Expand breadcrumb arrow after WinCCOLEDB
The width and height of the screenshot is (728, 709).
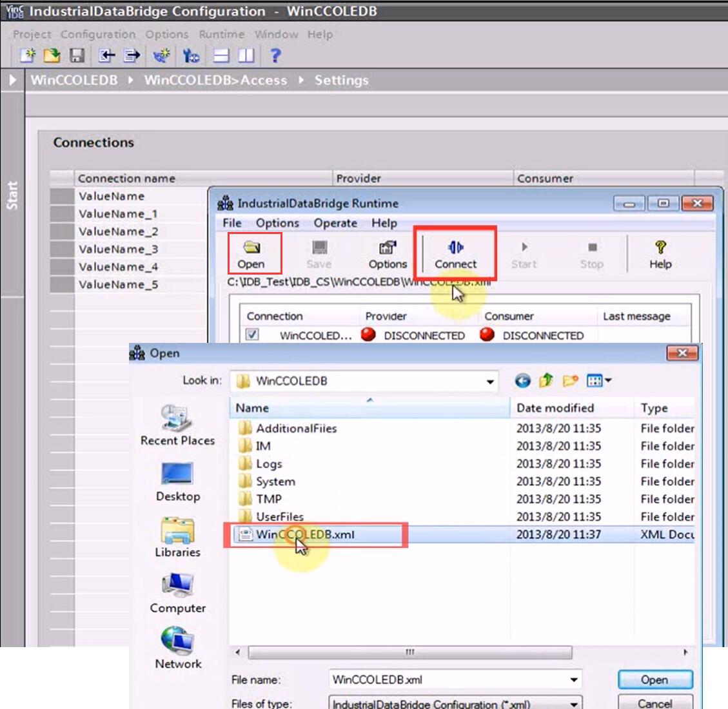point(130,81)
